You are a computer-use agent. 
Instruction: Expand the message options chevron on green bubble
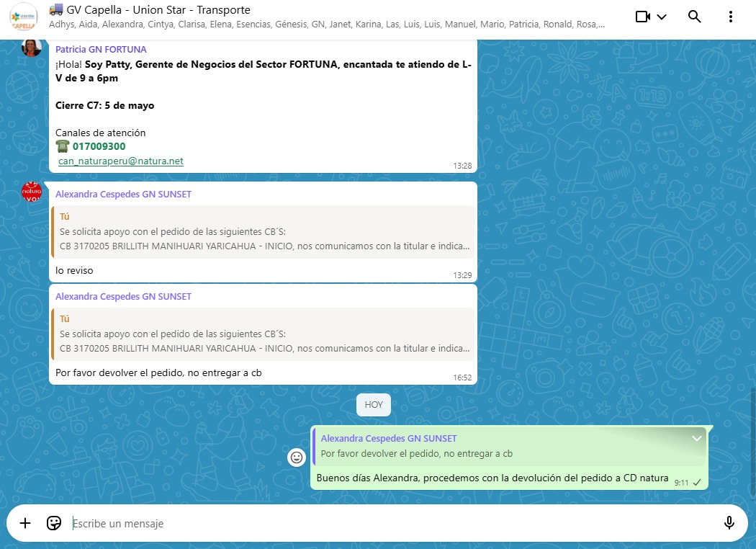pyautogui.click(x=696, y=438)
